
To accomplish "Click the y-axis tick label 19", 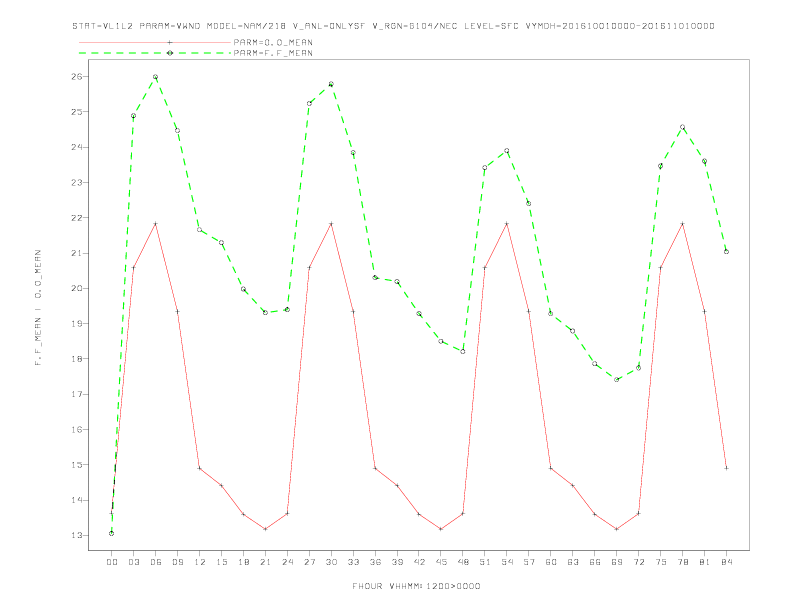I will coord(77,323).
